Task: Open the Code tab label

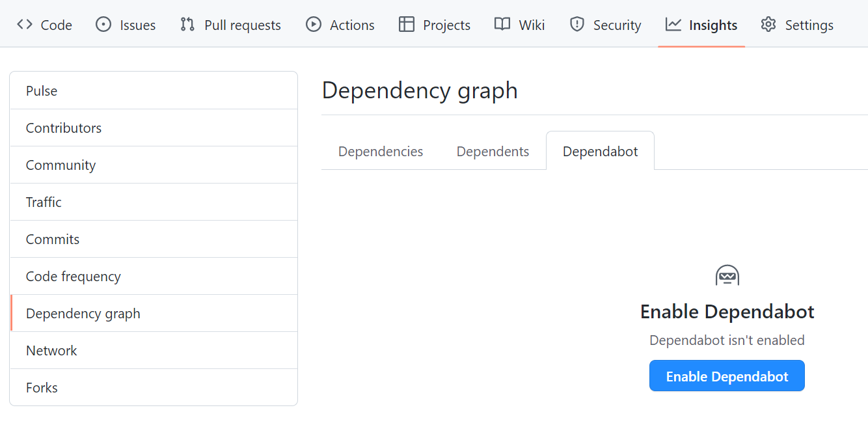Action: tap(57, 25)
